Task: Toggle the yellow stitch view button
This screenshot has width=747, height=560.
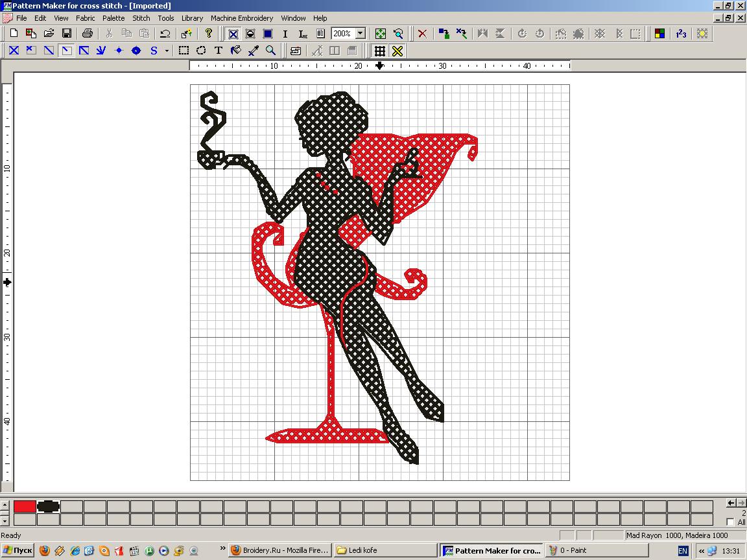Action: point(397,51)
